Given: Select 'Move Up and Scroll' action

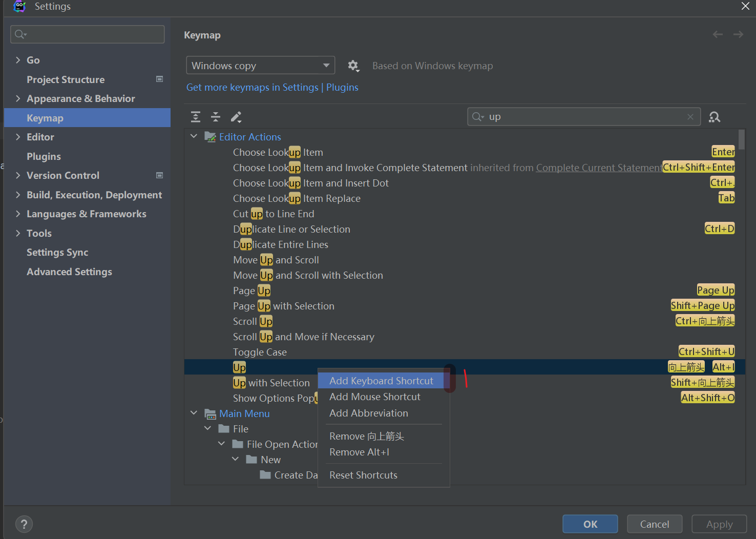Looking at the screenshot, I should [x=276, y=260].
